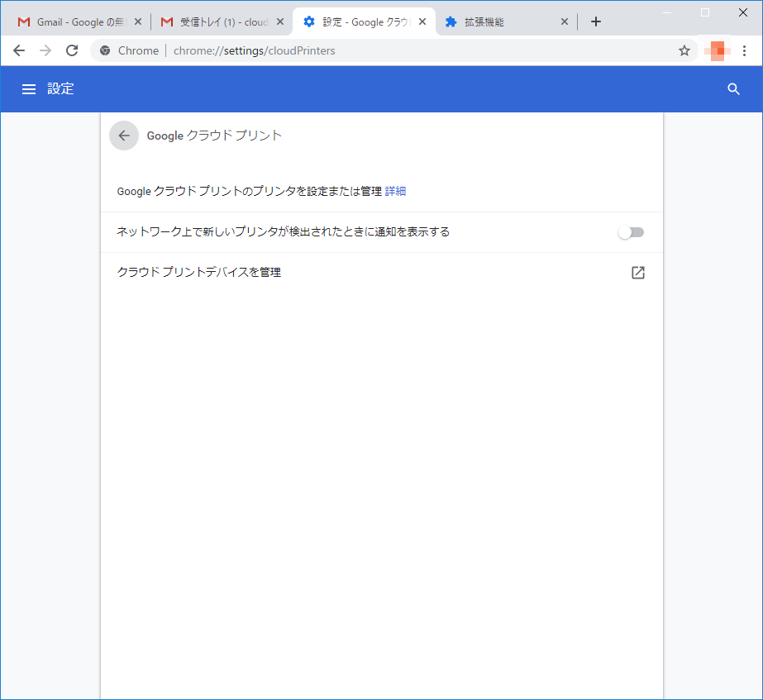Click the browser forward arrow

[45, 50]
